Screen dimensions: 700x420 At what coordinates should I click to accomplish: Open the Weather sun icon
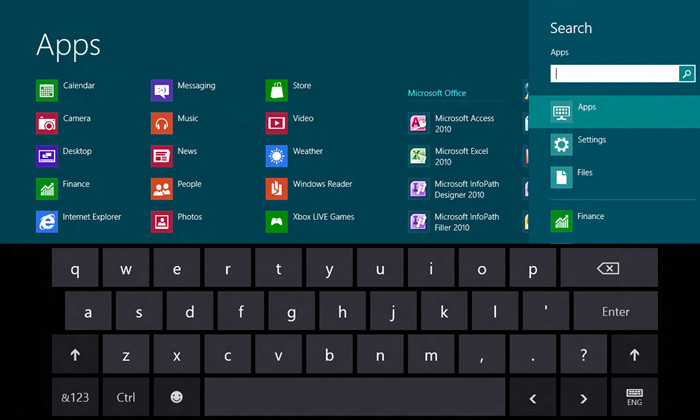coord(276,156)
